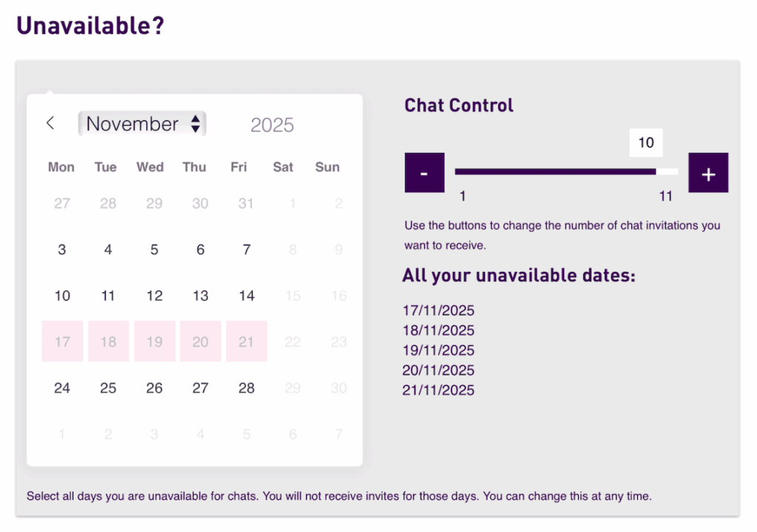
Task: Deselect unavailable date November 17
Action: pyautogui.click(x=62, y=341)
